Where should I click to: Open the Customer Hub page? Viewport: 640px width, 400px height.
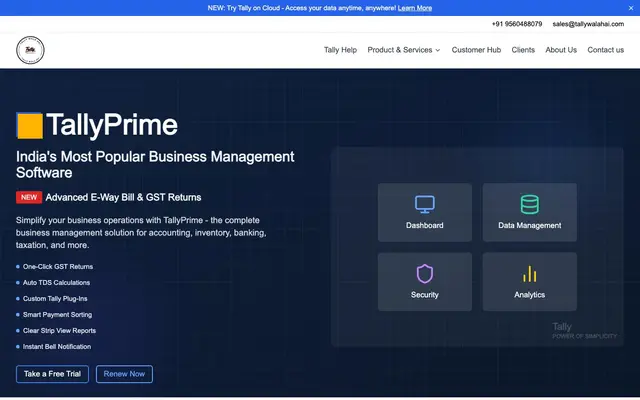[476, 50]
